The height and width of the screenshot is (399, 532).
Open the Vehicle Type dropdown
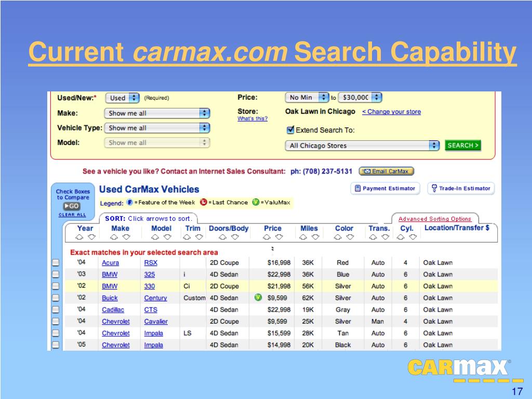(x=157, y=128)
